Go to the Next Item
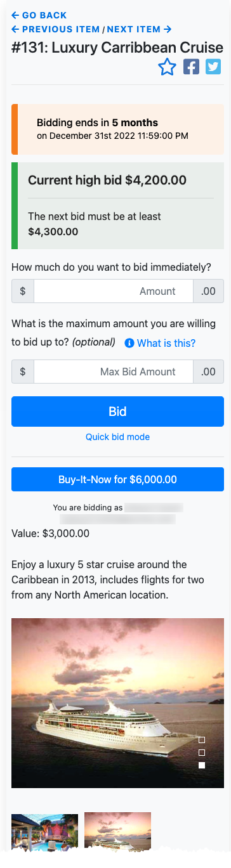 (140, 29)
